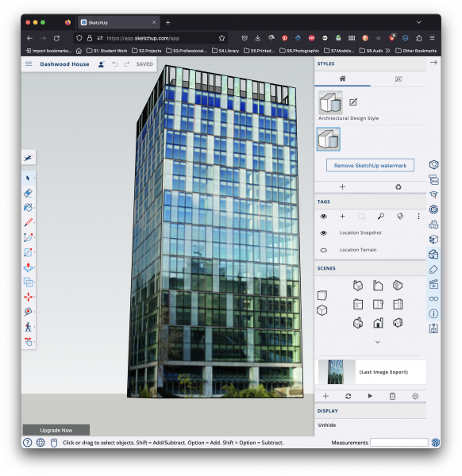Open tags panel three-dot menu

click(x=418, y=216)
